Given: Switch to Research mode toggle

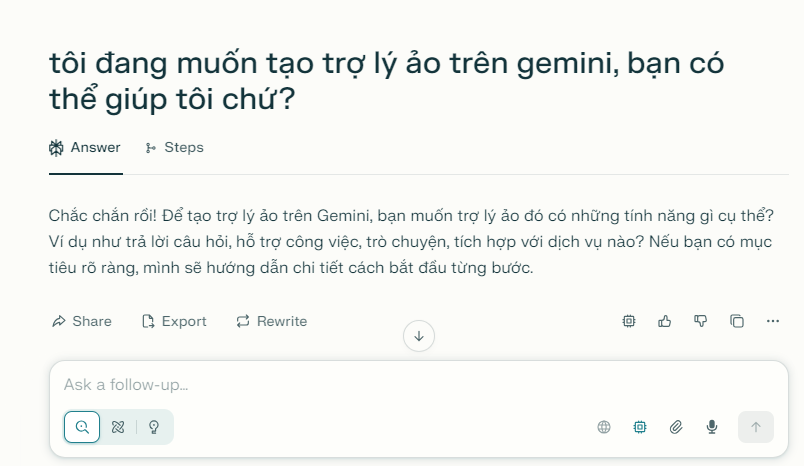Looking at the screenshot, I should click(118, 427).
